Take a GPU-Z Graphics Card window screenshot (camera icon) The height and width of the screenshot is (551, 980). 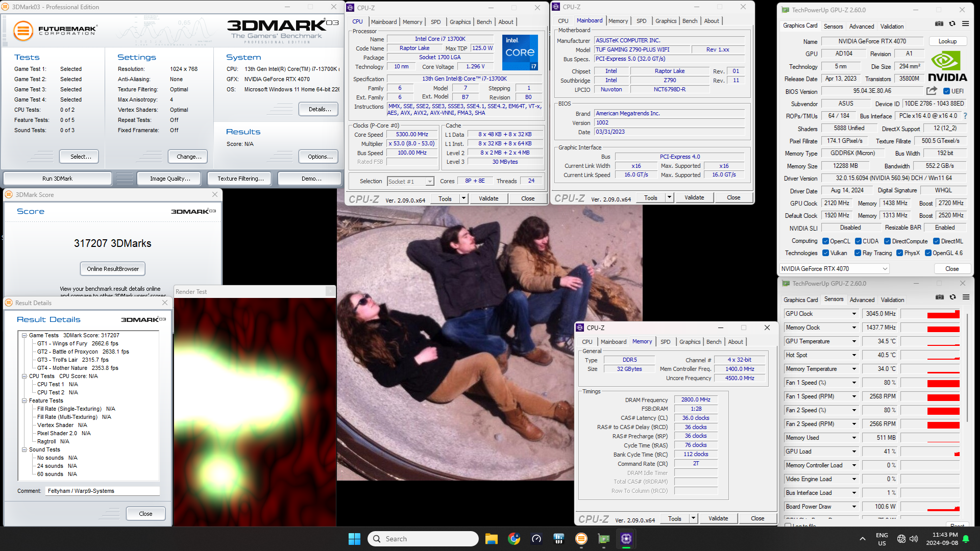coord(939,23)
